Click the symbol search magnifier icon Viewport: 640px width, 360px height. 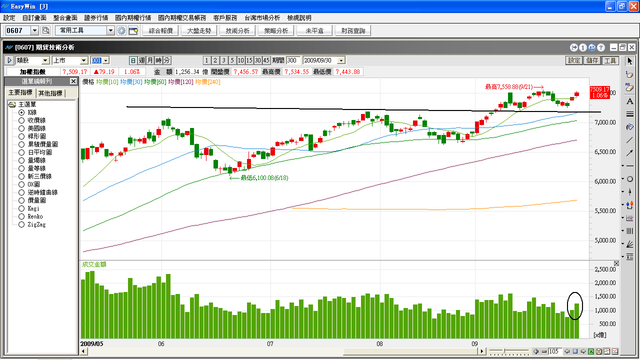[46, 31]
